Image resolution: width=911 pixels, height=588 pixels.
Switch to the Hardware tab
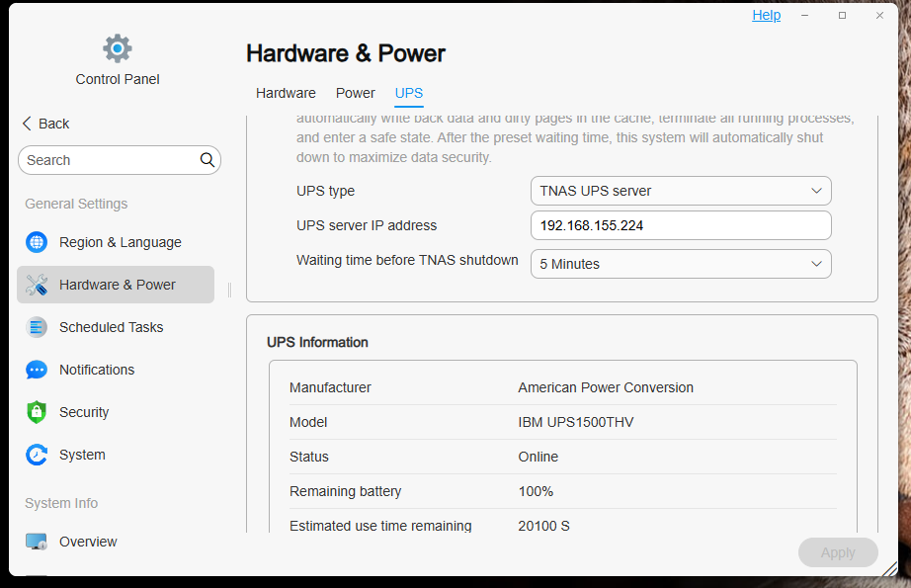coord(286,93)
